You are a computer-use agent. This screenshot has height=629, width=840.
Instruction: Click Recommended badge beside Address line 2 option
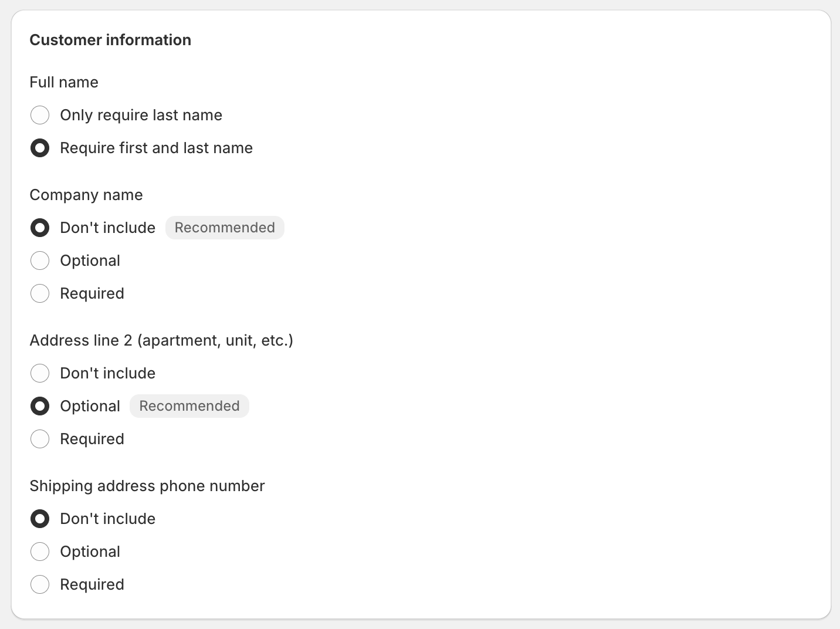tap(189, 406)
